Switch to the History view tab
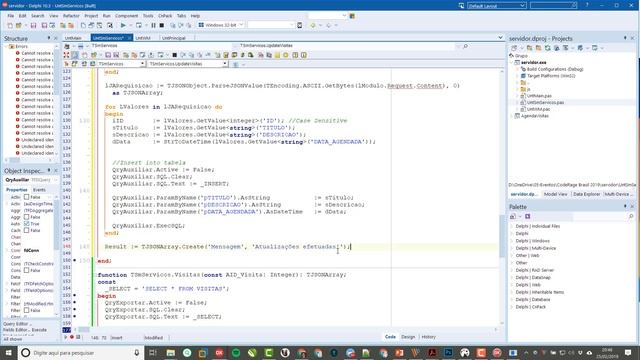 point(429,337)
